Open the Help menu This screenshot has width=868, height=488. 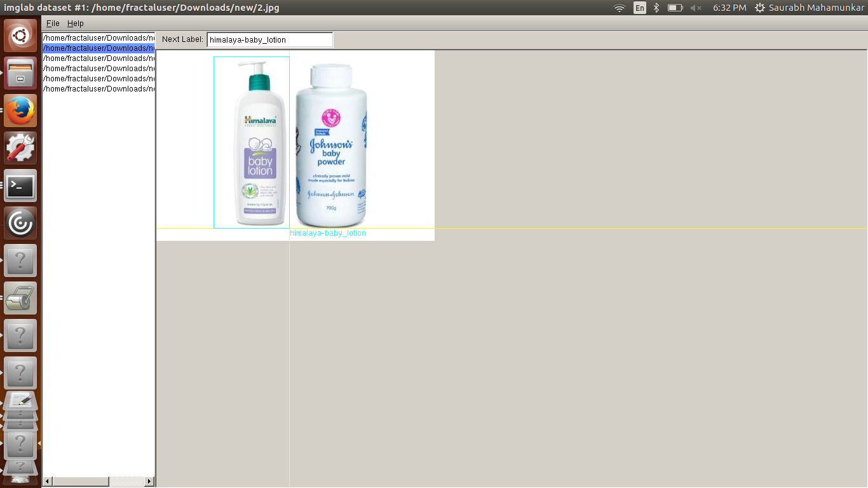tap(76, 24)
